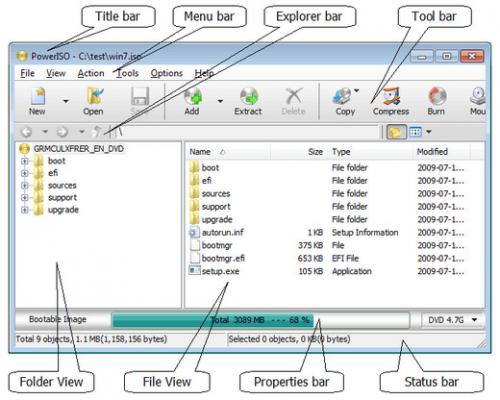
Task: Click the Bootable Image label in properties bar
Action: point(58,319)
